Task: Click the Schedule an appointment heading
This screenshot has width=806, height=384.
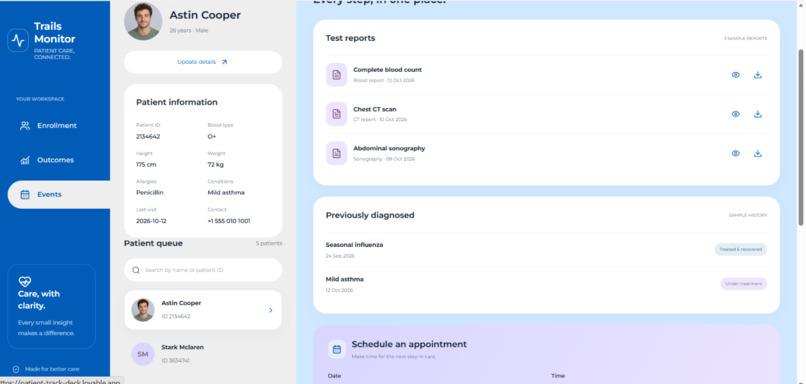Action: [409, 344]
